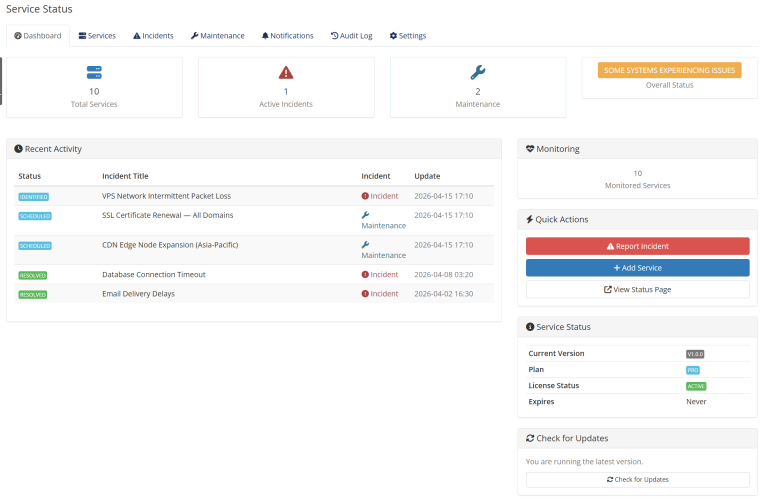Click the red alert icon in Email Delivery Delays row

pyautogui.click(x=365, y=294)
